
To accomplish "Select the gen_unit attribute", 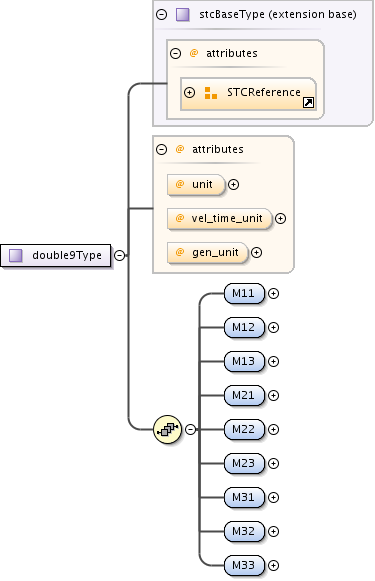I will (x=208, y=252).
